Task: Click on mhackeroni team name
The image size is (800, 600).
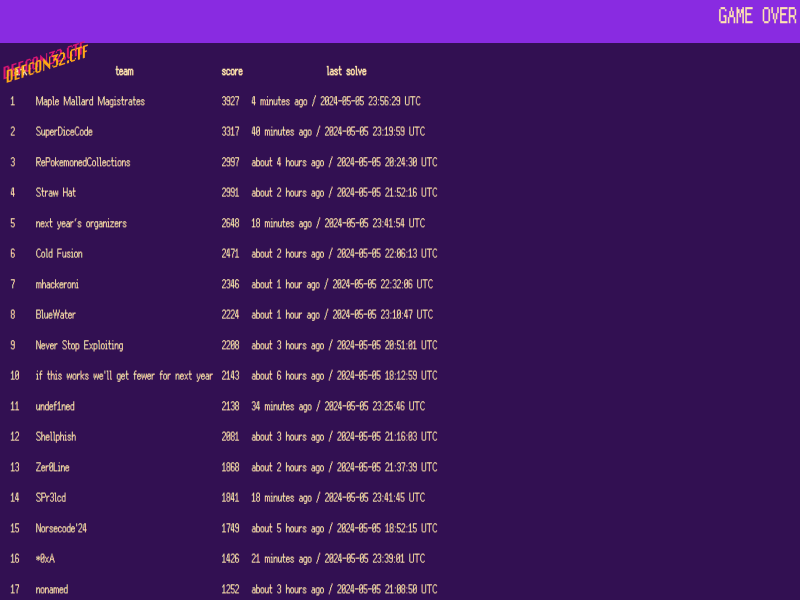Action: click(x=57, y=284)
